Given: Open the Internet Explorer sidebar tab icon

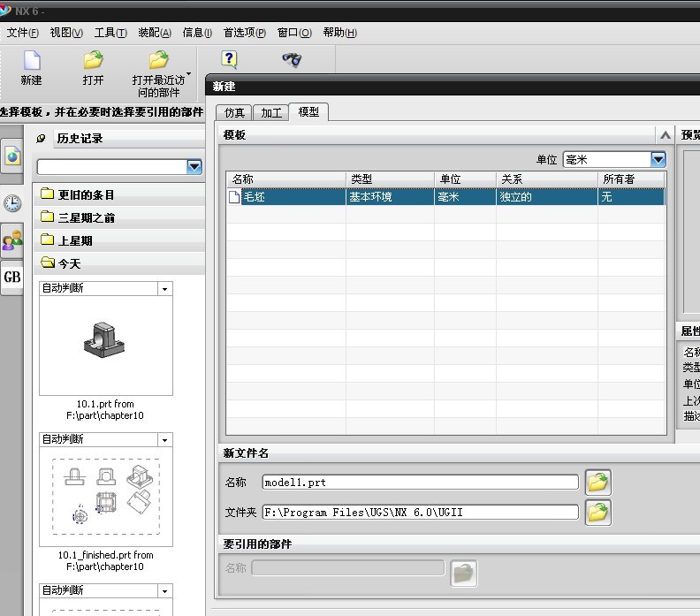Looking at the screenshot, I should (x=12, y=156).
